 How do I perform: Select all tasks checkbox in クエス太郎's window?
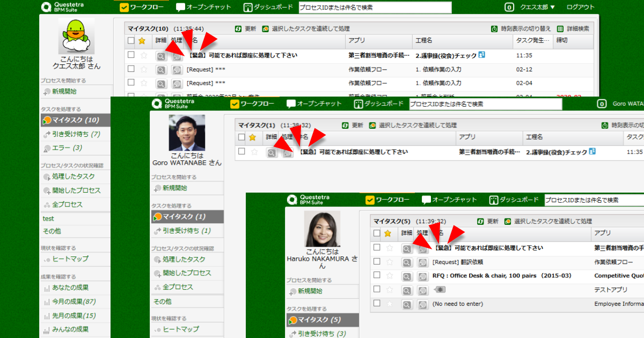pyautogui.click(x=131, y=40)
